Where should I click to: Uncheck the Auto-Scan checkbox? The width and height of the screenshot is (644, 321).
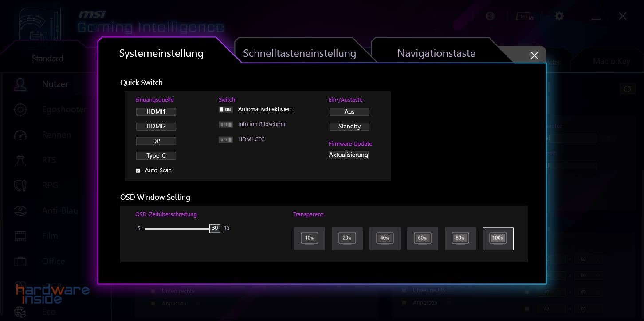pos(138,170)
